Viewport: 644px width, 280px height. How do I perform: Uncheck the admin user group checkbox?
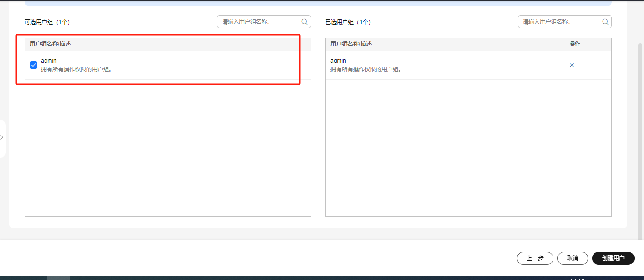point(33,65)
